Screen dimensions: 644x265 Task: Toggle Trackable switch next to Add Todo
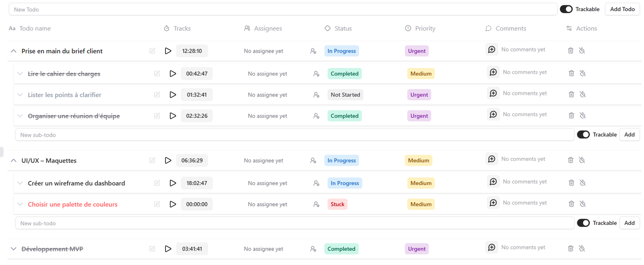point(566,9)
